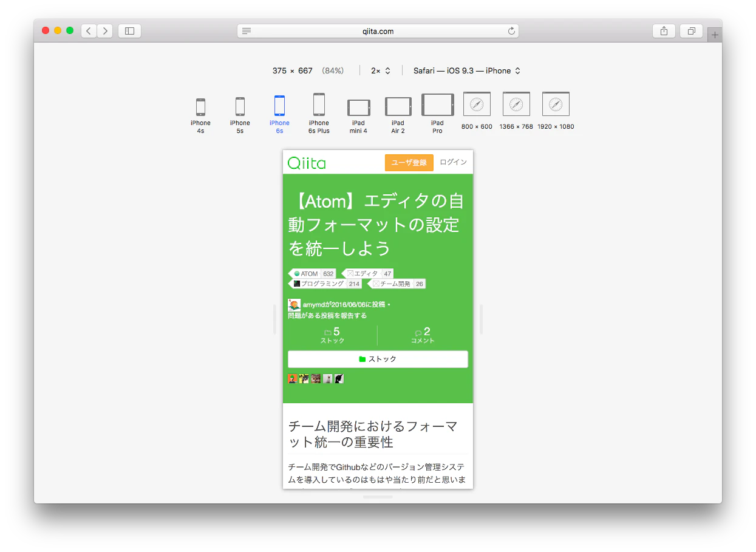Choose the 1920 × 1080 viewport preset
756x552 pixels.
point(556,111)
